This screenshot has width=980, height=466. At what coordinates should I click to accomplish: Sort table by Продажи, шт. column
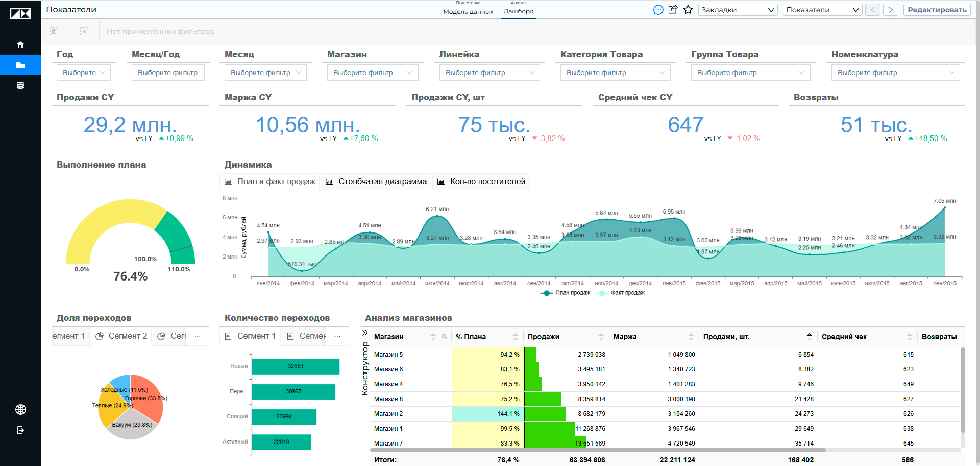(810, 336)
